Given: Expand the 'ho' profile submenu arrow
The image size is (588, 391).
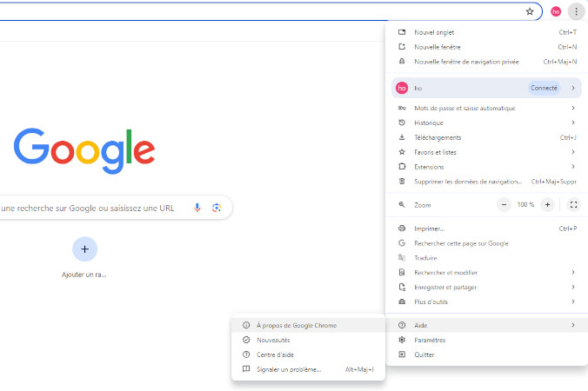Looking at the screenshot, I should tap(573, 88).
